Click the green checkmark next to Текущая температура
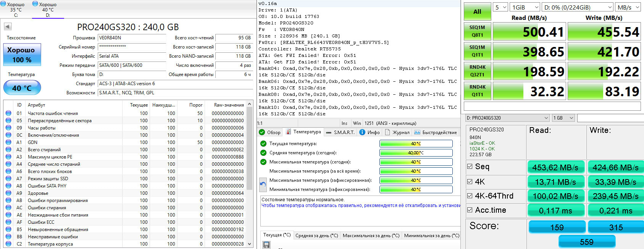The image size is (644, 249). tap(263, 144)
